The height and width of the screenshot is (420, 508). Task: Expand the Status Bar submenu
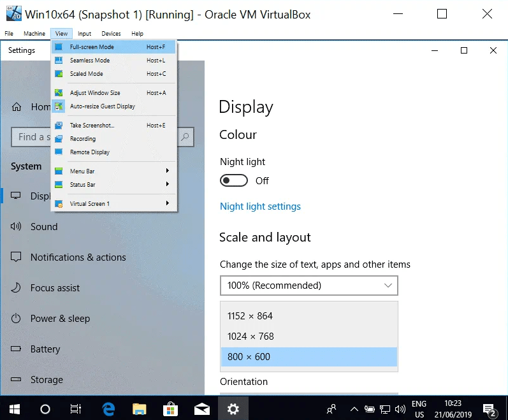pos(113,185)
